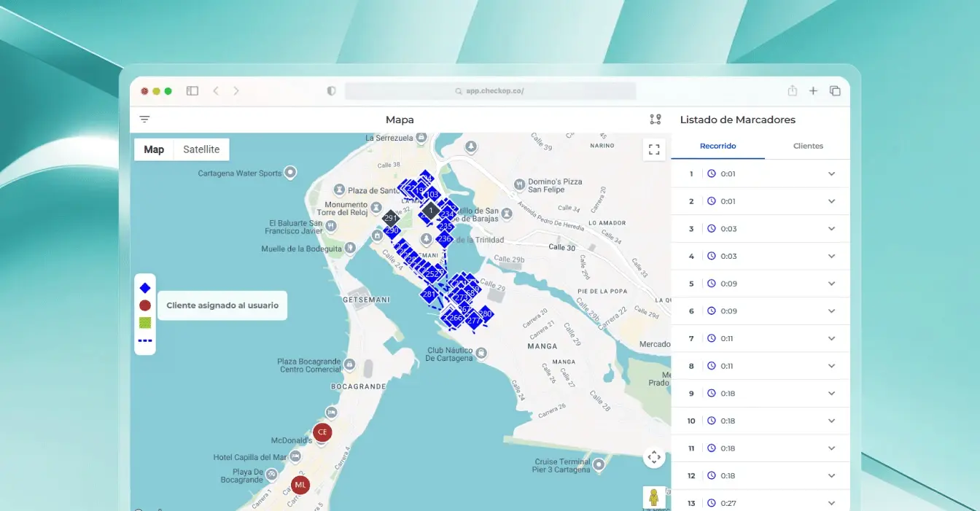The height and width of the screenshot is (511, 980).
Task: Click the red CE map marker
Action: pyautogui.click(x=322, y=432)
